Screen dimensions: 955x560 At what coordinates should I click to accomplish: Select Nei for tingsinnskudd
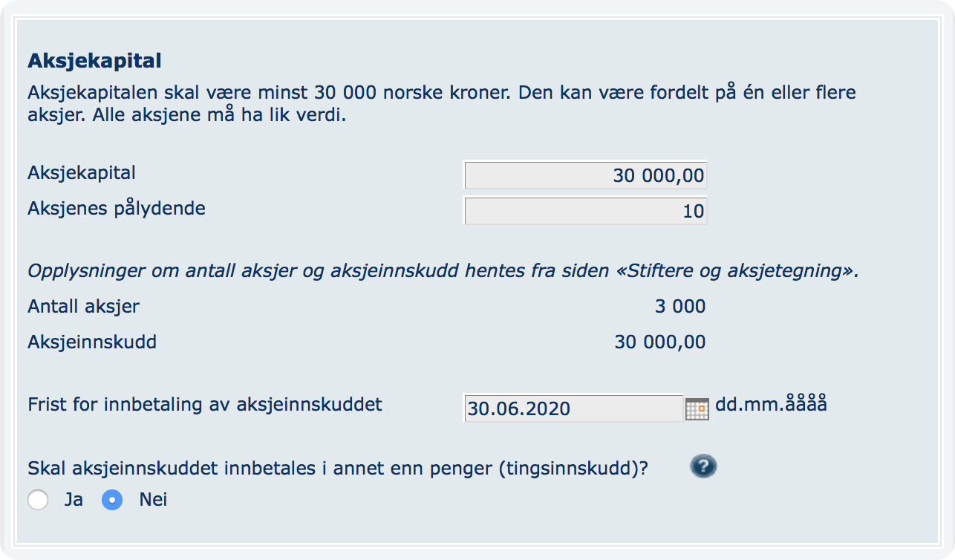pos(112,500)
